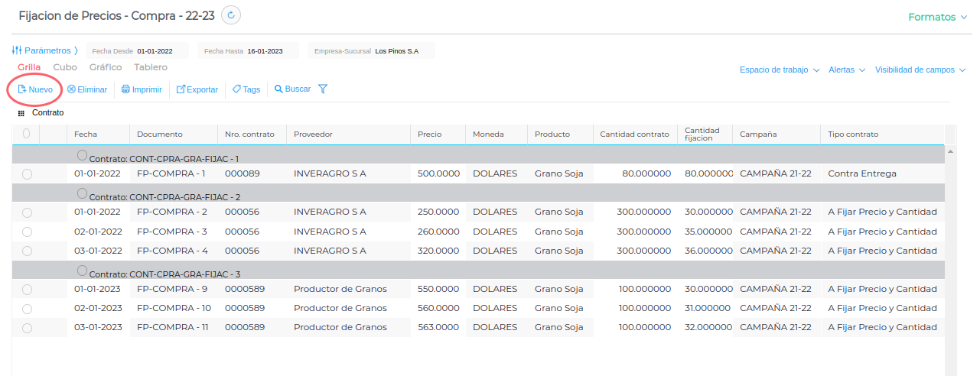This screenshot has height=376, width=980.
Task: Sort by the Cantidad fijacion column header
Action: click(705, 134)
